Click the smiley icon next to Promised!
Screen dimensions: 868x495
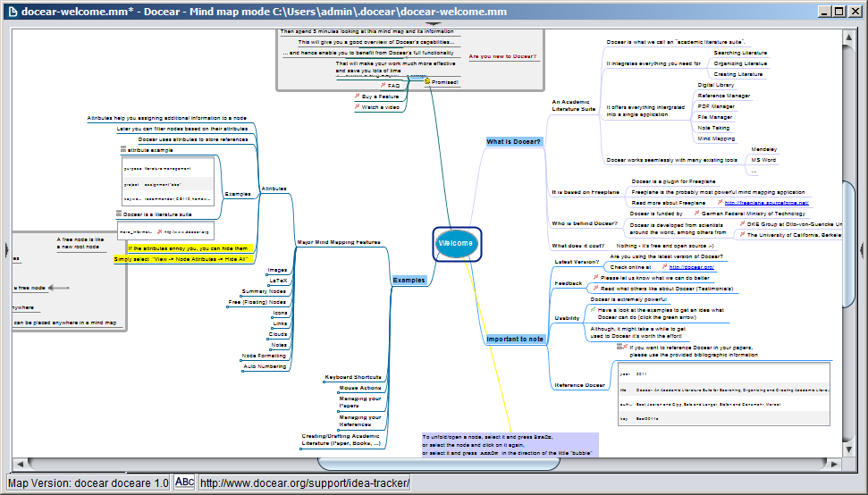tap(427, 81)
